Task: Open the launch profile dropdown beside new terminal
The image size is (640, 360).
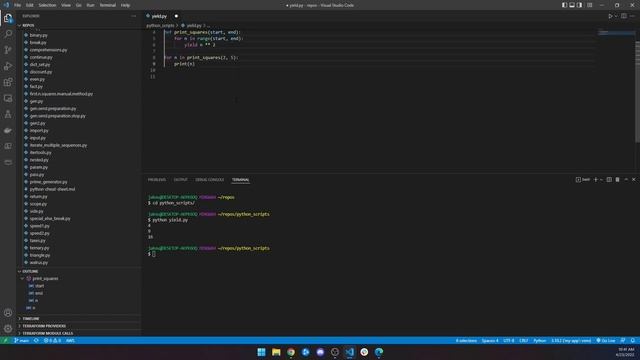Action: click(601, 180)
